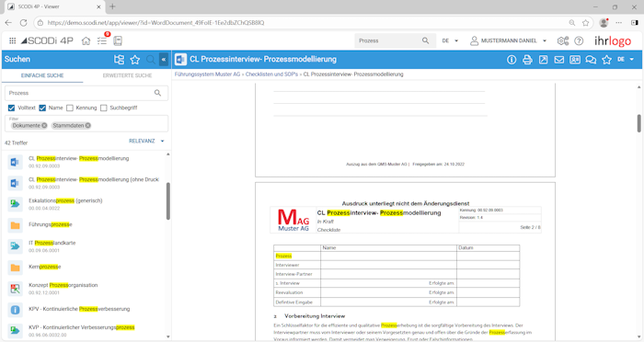Viewport: 644px width, 342px height.
Task: Open the Mustermann Daniel user dropdown
Action: click(x=508, y=40)
